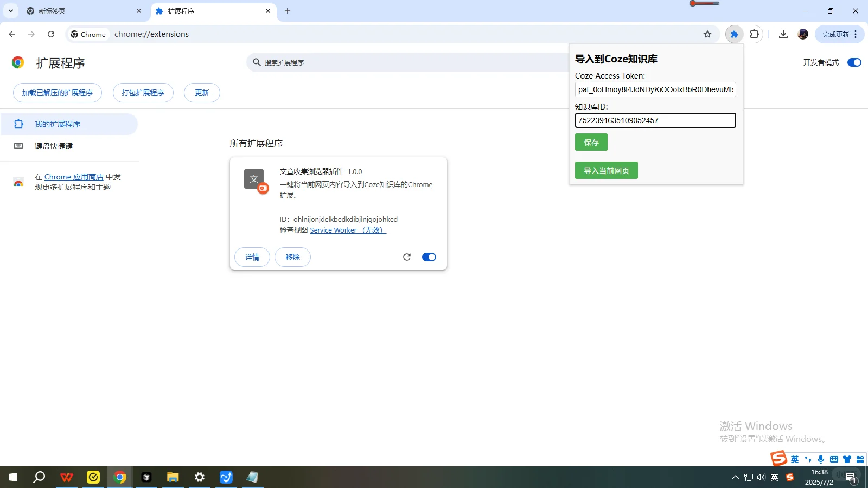Click the Chrome site info chip
868x488 pixels.
[88, 34]
